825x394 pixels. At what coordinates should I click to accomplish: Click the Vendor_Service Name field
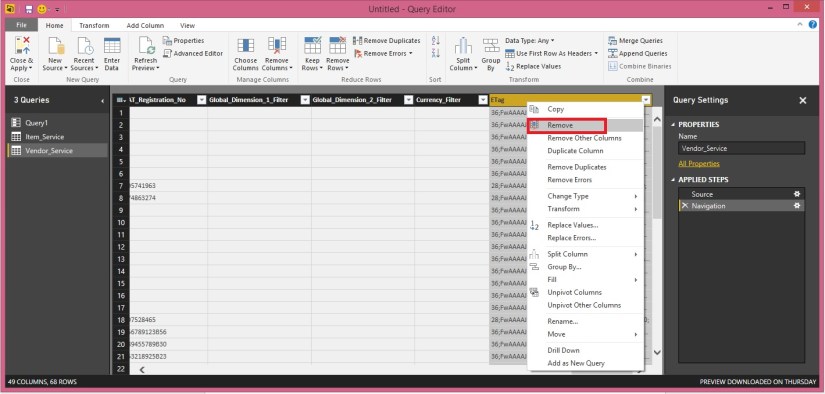click(741, 148)
